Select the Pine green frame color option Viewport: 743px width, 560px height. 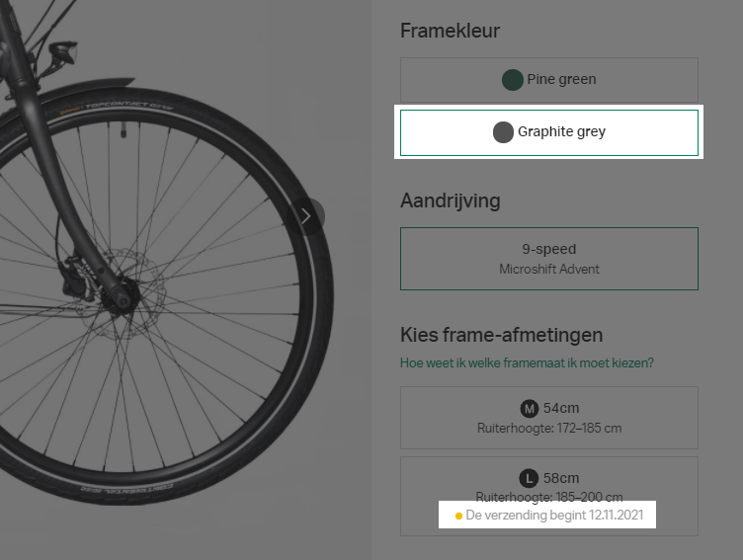548,80
